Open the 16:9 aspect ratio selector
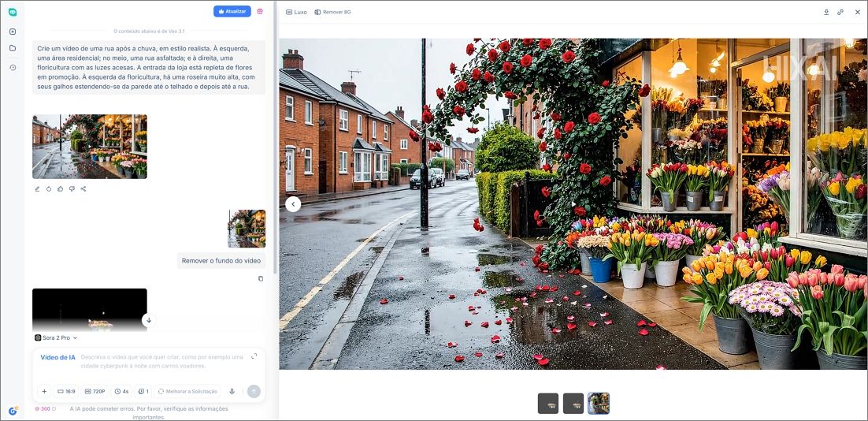The height and width of the screenshot is (421, 868). click(x=66, y=391)
